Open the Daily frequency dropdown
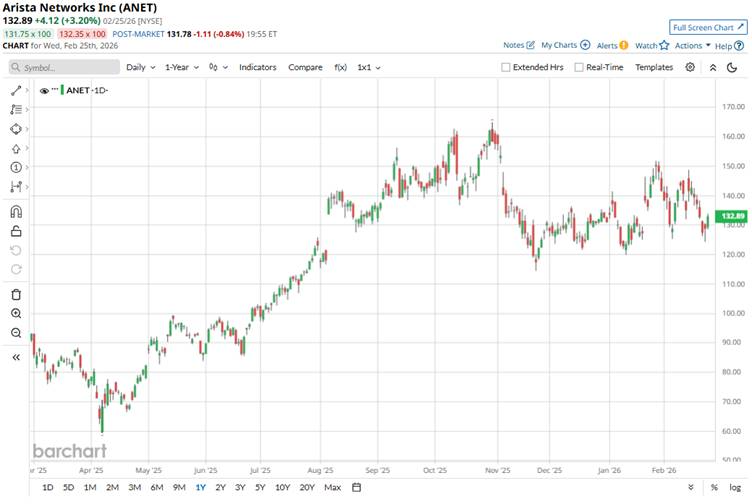Image resolution: width=752 pixels, height=504 pixels. (141, 68)
